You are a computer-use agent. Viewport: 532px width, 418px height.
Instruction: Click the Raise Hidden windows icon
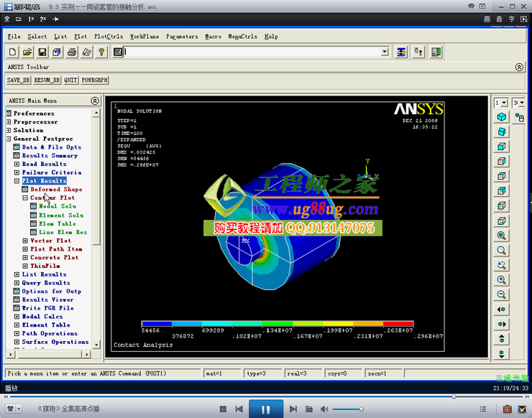coord(401,52)
